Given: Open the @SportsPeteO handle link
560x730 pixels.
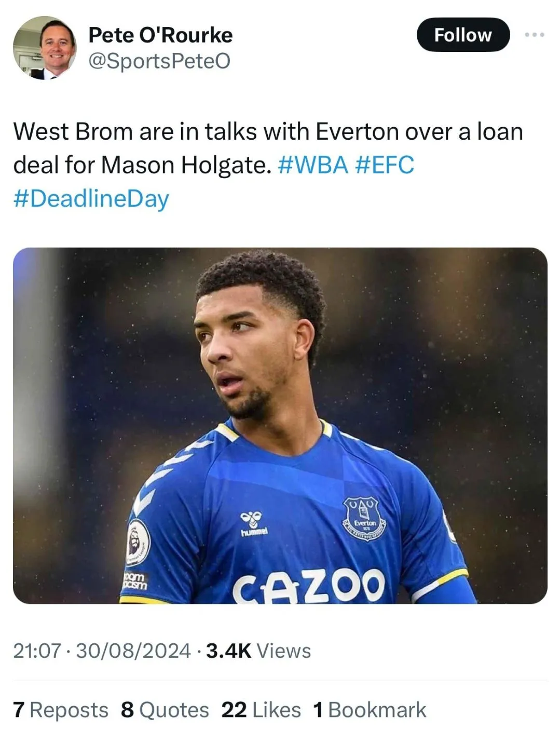Looking at the screenshot, I should point(159,61).
